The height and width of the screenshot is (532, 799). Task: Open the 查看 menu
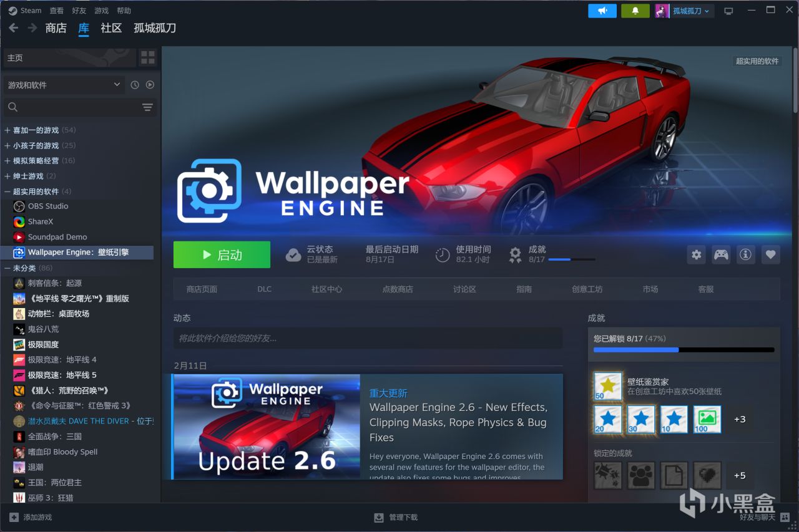coord(57,11)
